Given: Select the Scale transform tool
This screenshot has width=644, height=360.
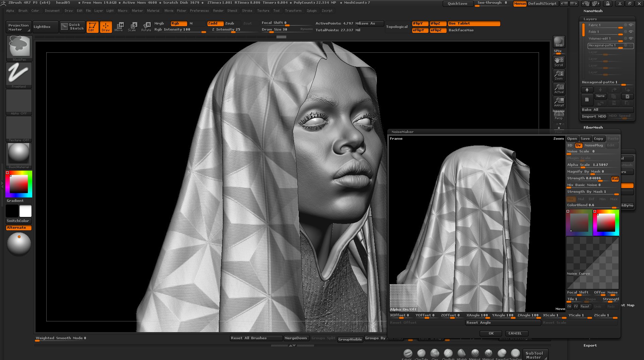Looking at the screenshot, I should [x=133, y=27].
